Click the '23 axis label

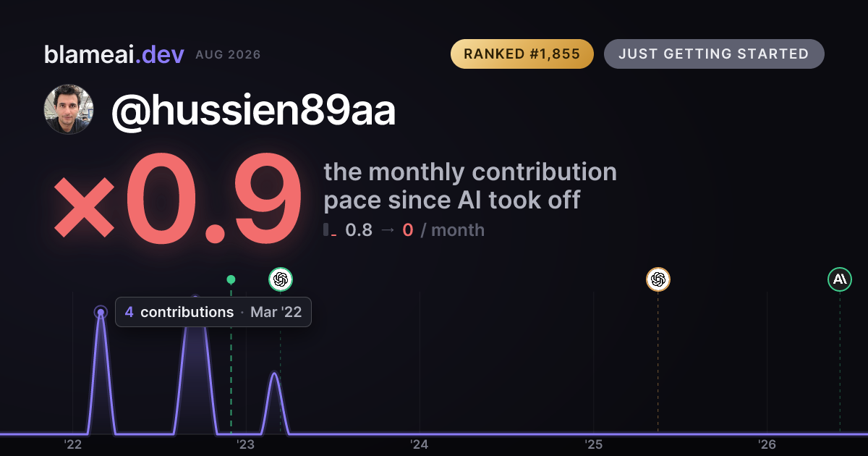pyautogui.click(x=246, y=444)
